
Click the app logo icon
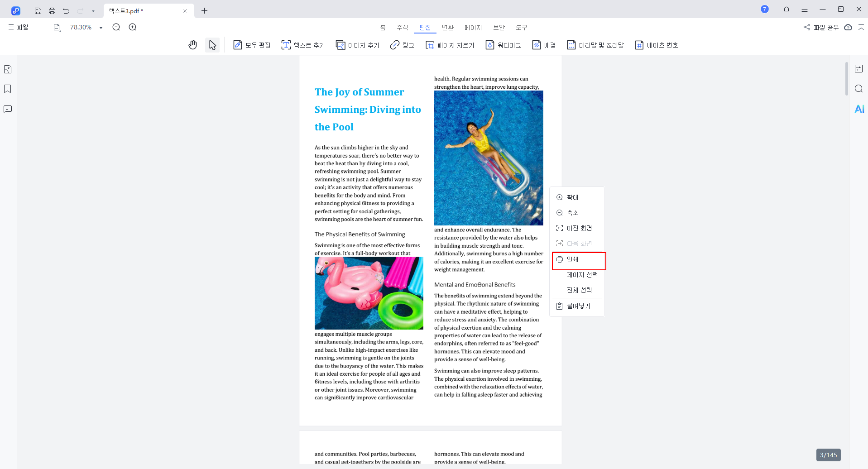16,10
